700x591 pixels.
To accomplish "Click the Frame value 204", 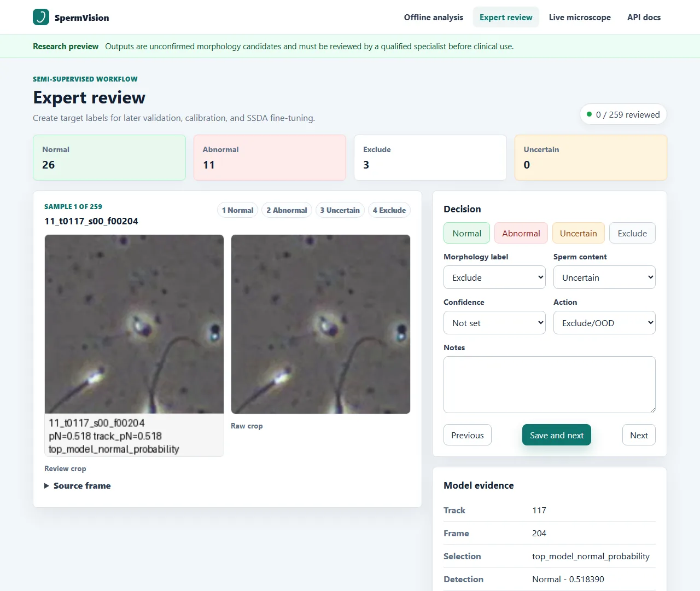I will pos(539,533).
